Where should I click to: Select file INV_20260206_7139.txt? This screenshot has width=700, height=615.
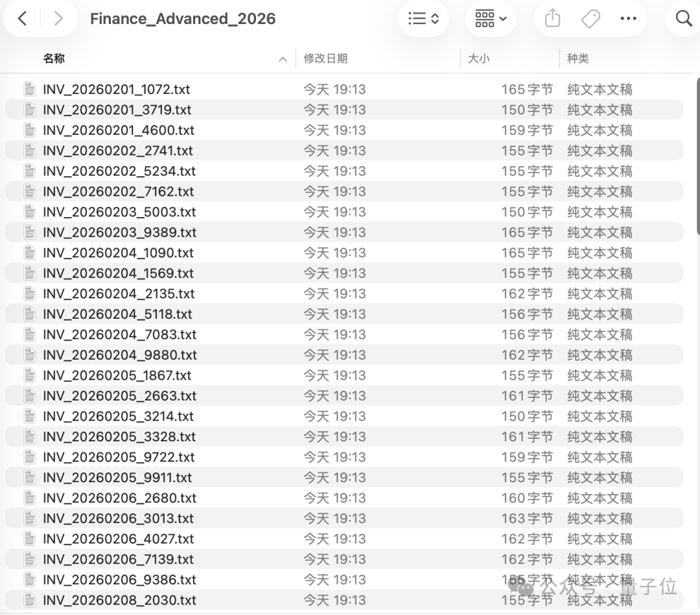coord(344,560)
